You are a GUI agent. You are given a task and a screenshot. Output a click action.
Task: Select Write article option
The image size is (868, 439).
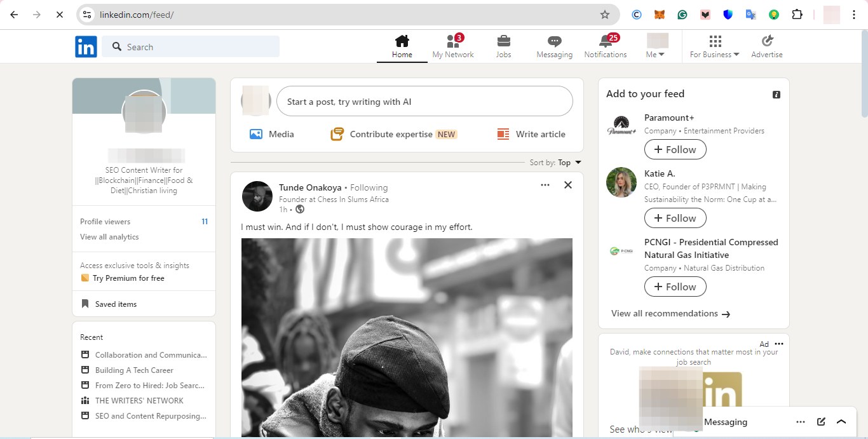pos(531,134)
